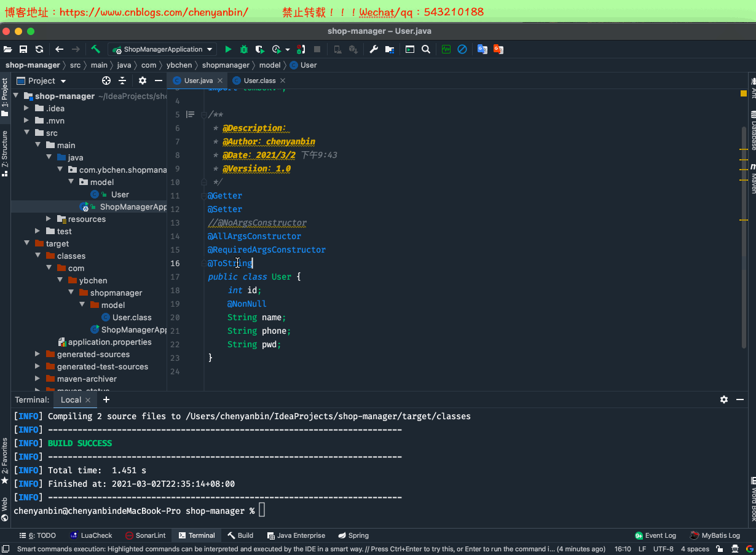Click the green monitor toolbar icon
Image resolution: width=756 pixels, height=555 pixels.
pyautogui.click(x=446, y=49)
